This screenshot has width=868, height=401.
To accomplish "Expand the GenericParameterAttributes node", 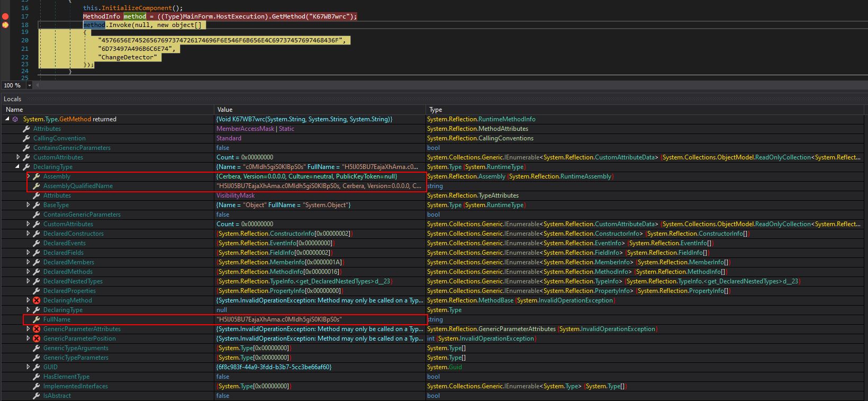I will 28,329.
